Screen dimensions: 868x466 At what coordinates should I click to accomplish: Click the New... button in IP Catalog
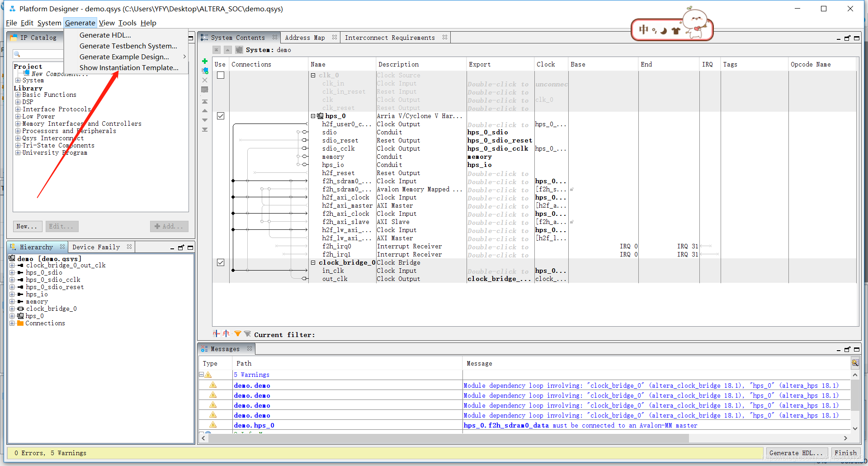pyautogui.click(x=28, y=226)
